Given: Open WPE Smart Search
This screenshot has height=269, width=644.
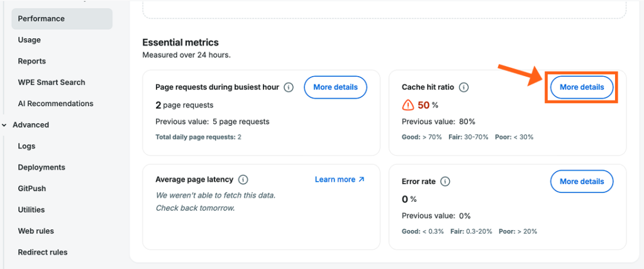Looking at the screenshot, I should (52, 82).
